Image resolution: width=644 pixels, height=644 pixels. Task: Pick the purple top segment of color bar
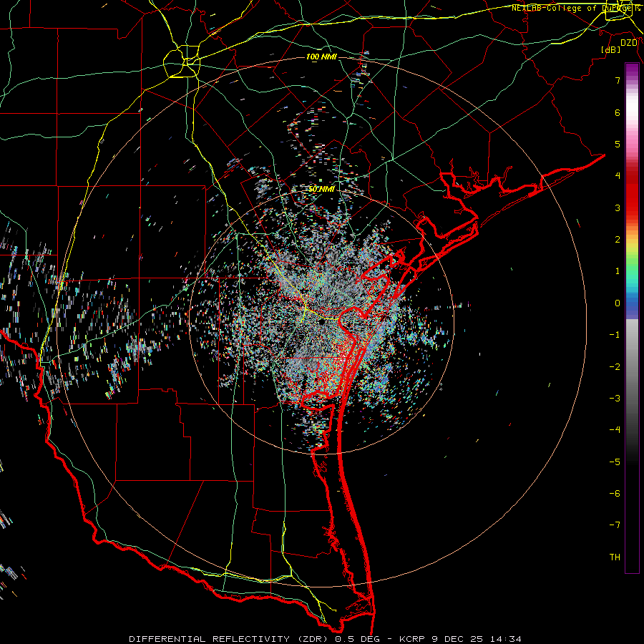632,70
